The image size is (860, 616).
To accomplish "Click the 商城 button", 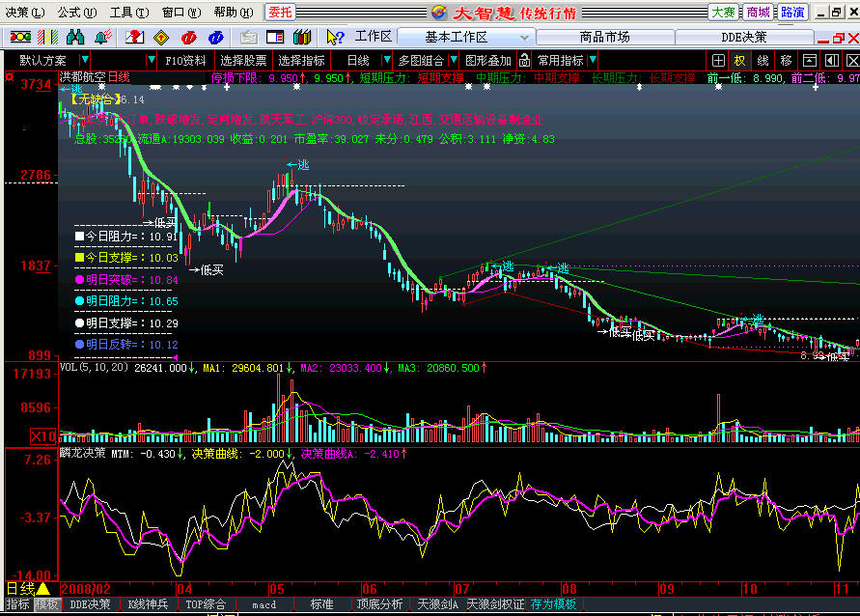I will [758, 12].
